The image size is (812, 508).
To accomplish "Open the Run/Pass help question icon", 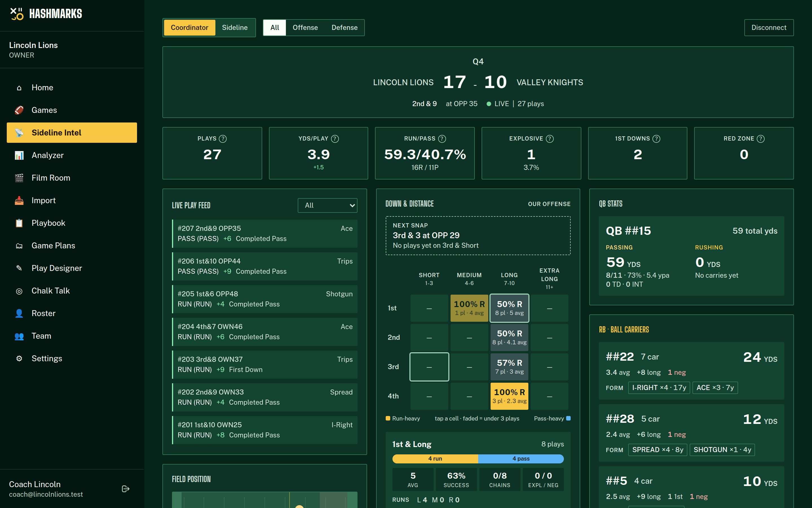I will pyautogui.click(x=442, y=139).
